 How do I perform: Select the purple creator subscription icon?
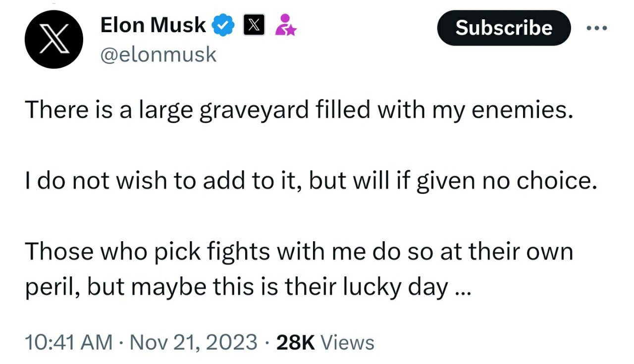pyautogui.click(x=286, y=26)
